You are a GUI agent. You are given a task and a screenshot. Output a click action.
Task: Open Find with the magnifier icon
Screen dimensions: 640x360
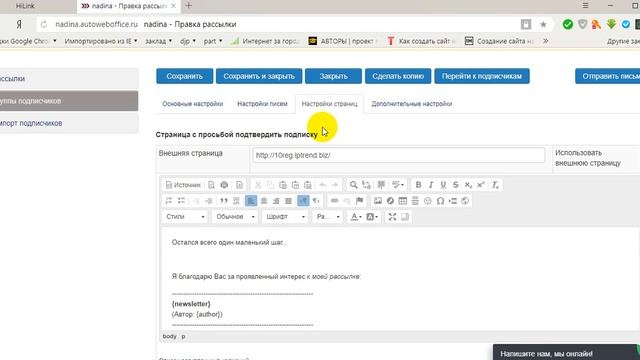tap(353, 185)
